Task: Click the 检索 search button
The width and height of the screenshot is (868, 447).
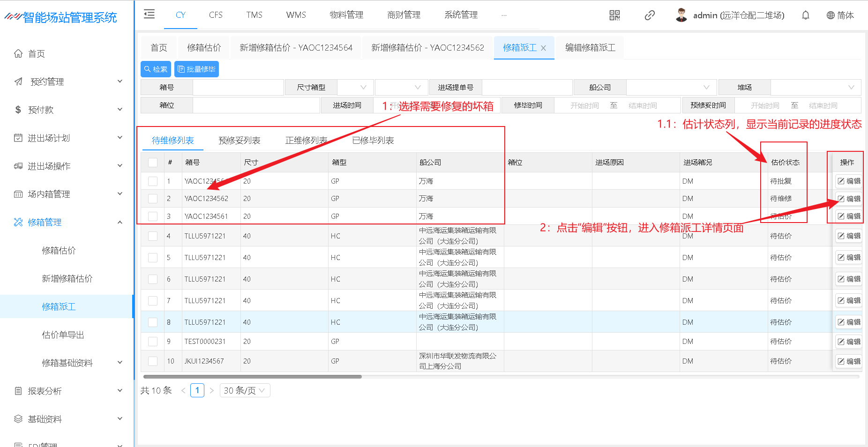Action: pyautogui.click(x=156, y=69)
